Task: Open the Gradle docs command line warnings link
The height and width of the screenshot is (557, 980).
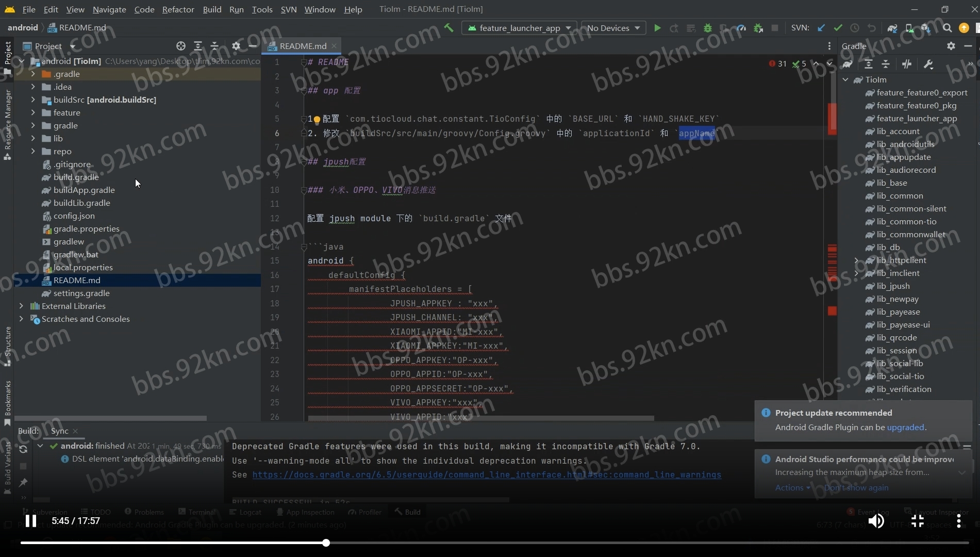Action: click(487, 474)
